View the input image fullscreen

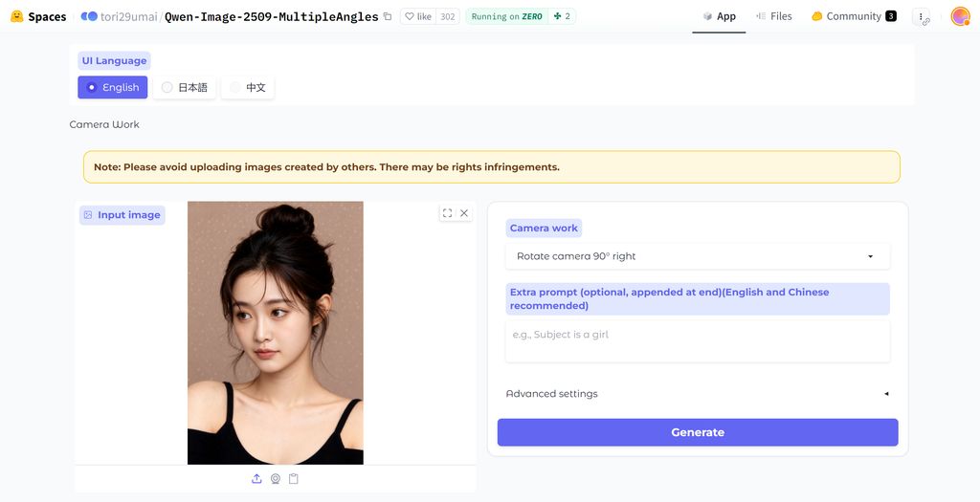(447, 213)
